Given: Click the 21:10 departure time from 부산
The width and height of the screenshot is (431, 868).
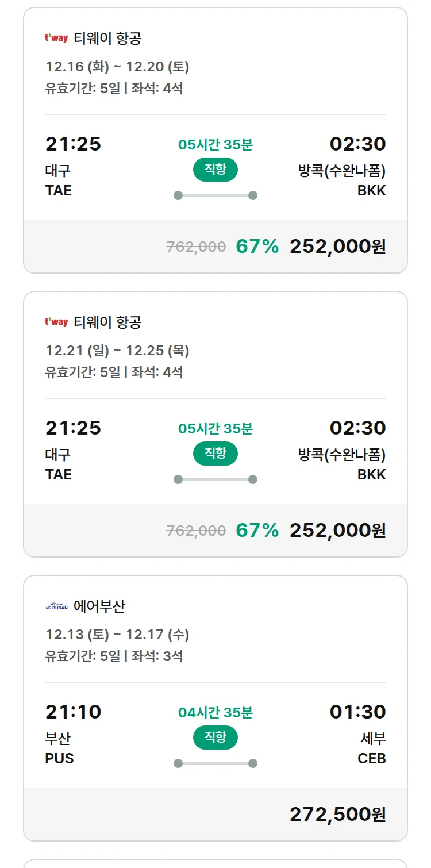Looking at the screenshot, I should (73, 712).
